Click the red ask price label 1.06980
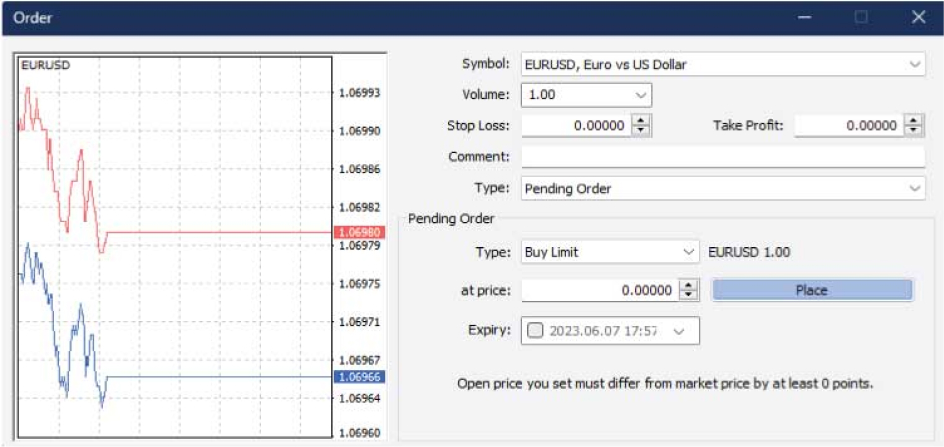The height and width of the screenshot is (447, 944). point(359,233)
